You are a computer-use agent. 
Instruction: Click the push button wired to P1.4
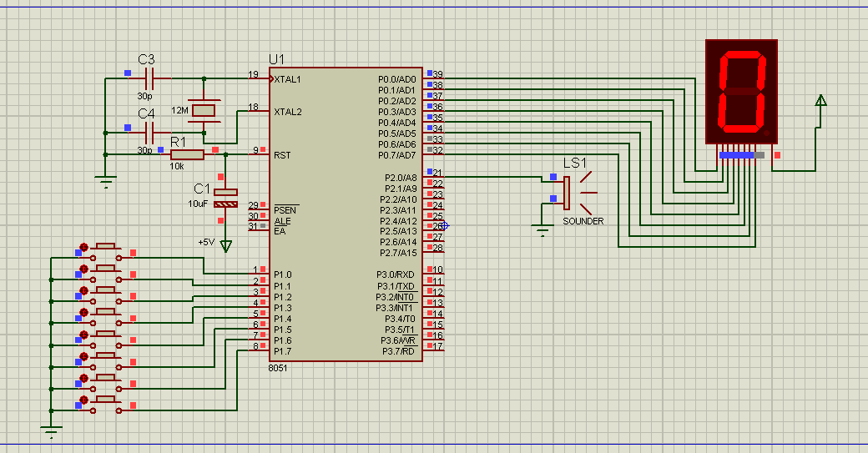[x=105, y=339]
